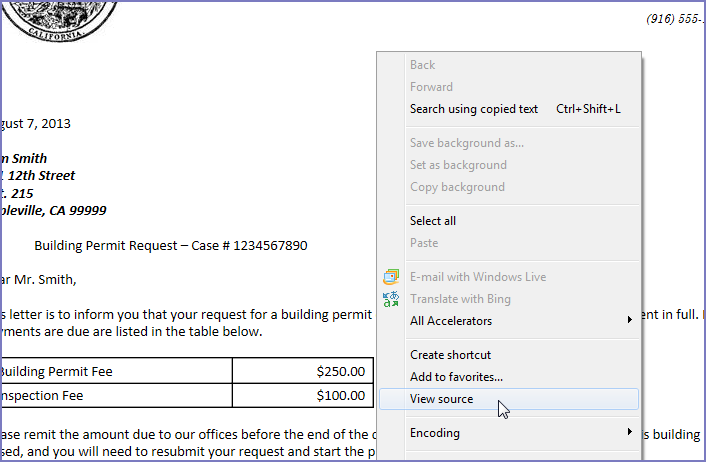Select Search using copied text
Viewport: 706px width, 462px height.
(473, 109)
